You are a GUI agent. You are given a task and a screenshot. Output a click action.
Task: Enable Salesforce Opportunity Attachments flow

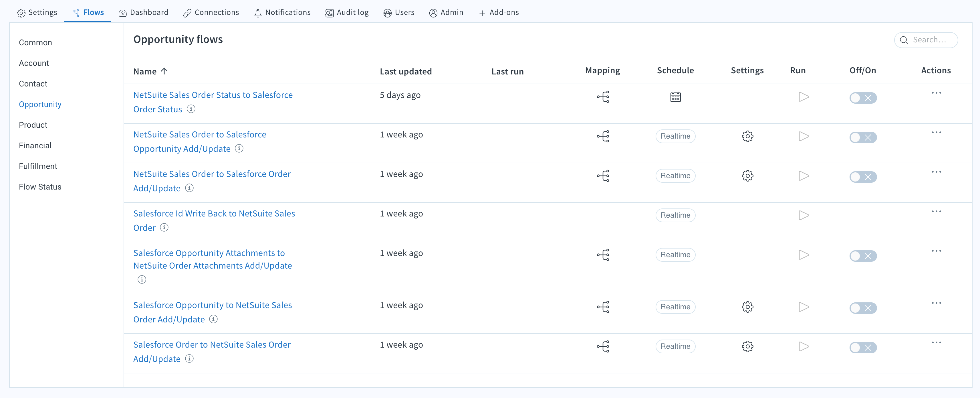point(863,256)
